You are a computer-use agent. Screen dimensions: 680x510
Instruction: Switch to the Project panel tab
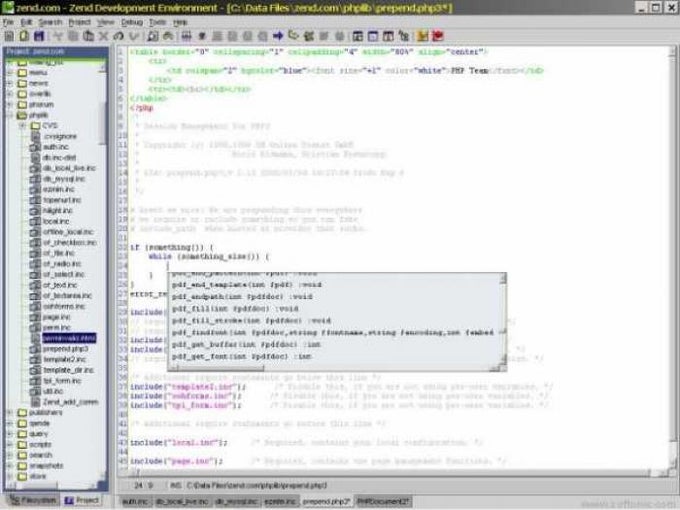[82, 500]
